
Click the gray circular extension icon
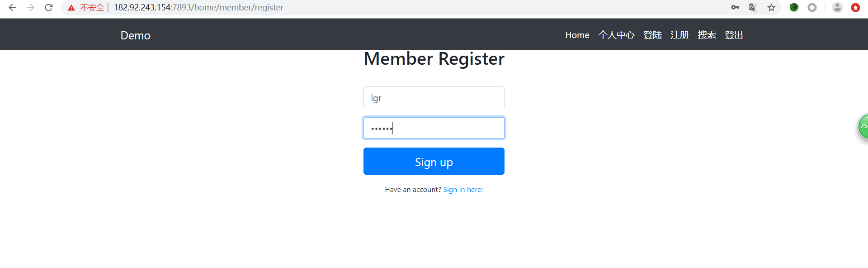point(812,8)
